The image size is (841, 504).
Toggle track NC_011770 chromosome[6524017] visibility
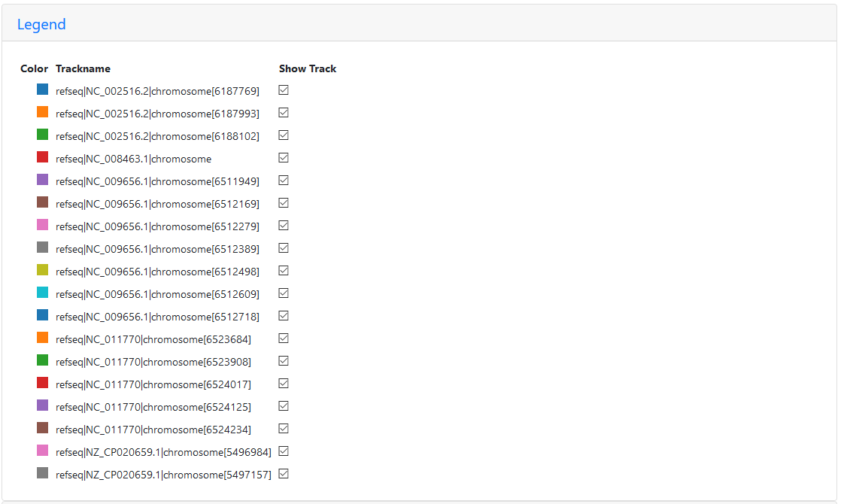(284, 383)
